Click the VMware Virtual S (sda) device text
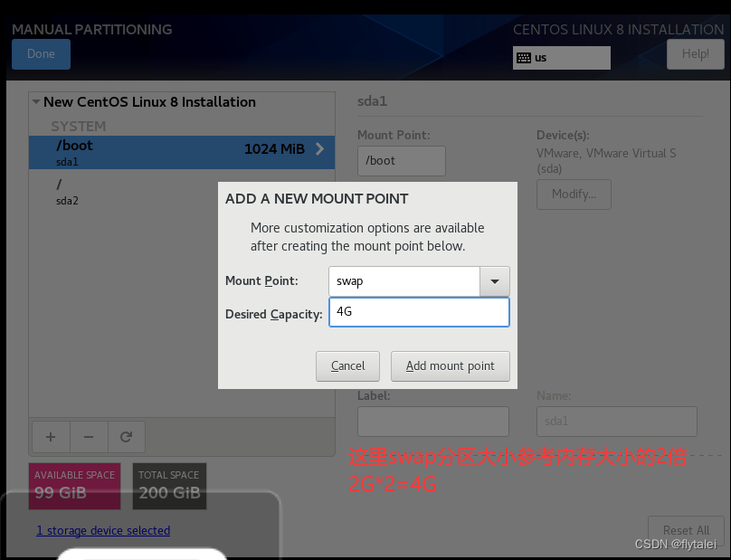Viewport: 731px width, 560px height. click(x=606, y=161)
